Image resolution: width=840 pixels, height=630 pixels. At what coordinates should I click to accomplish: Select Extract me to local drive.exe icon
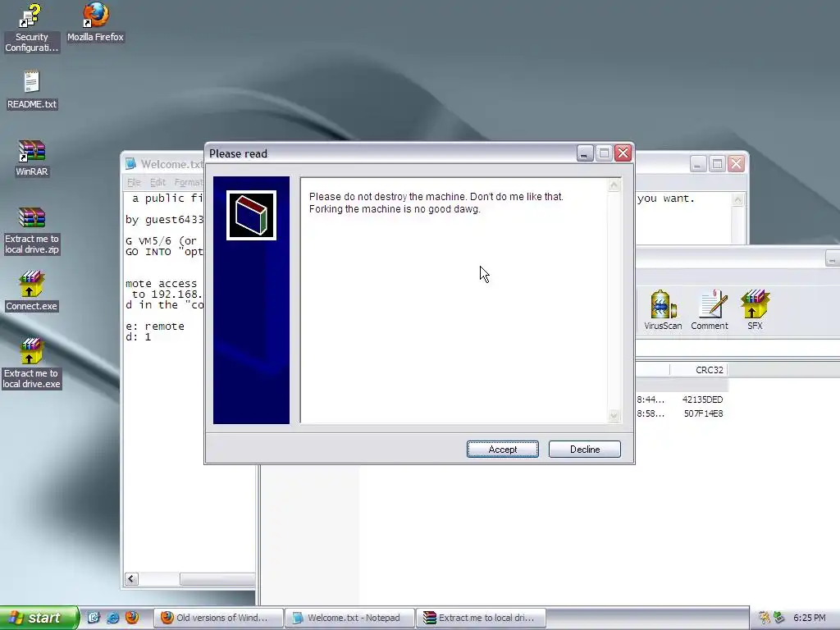click(32, 363)
